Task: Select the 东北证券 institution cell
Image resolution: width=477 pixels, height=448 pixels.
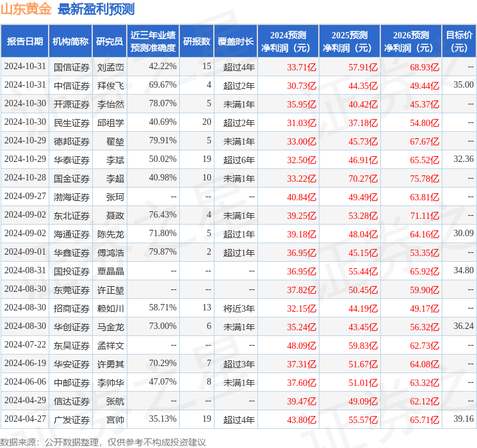Action: pos(72,216)
